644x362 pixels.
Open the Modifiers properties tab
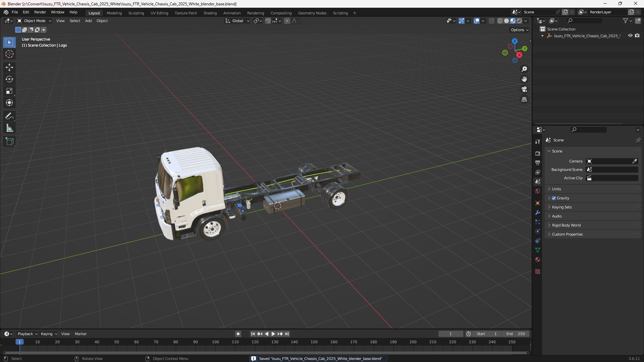point(538,213)
